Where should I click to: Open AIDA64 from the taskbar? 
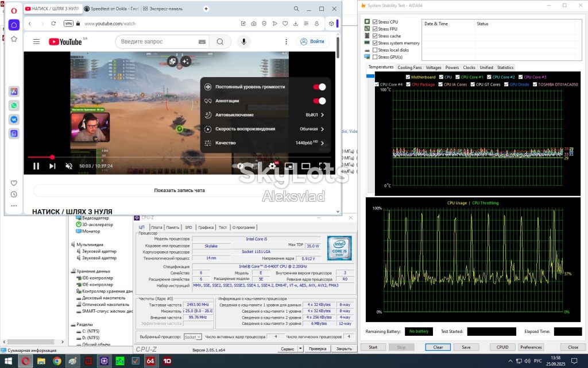click(x=150, y=361)
